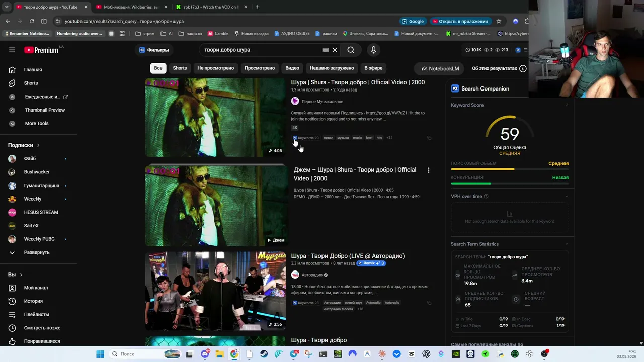644x362 pixels.
Task: Reload the page
Action: point(32,21)
